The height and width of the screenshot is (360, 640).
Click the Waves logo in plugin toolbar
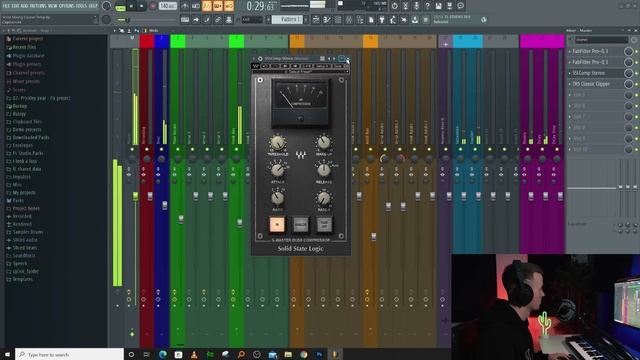click(x=256, y=66)
